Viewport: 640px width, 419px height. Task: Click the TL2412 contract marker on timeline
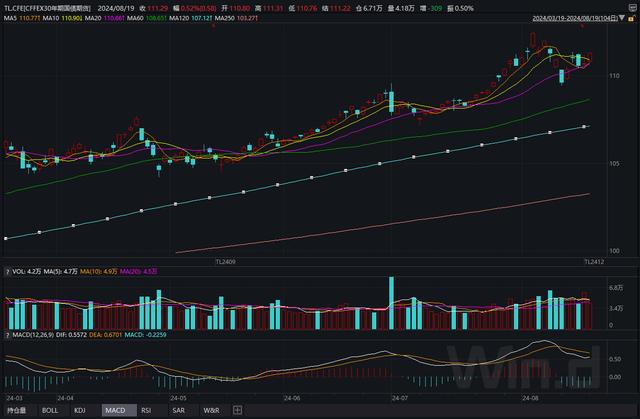[x=594, y=262]
